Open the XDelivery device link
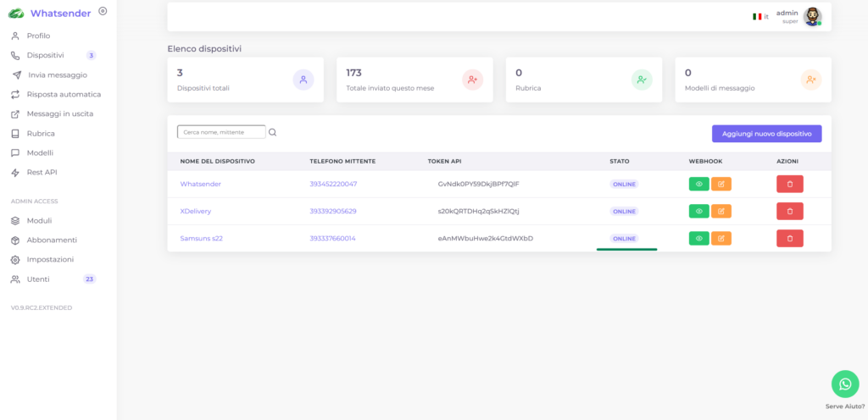Image resolution: width=868 pixels, height=420 pixels. pyautogui.click(x=196, y=211)
